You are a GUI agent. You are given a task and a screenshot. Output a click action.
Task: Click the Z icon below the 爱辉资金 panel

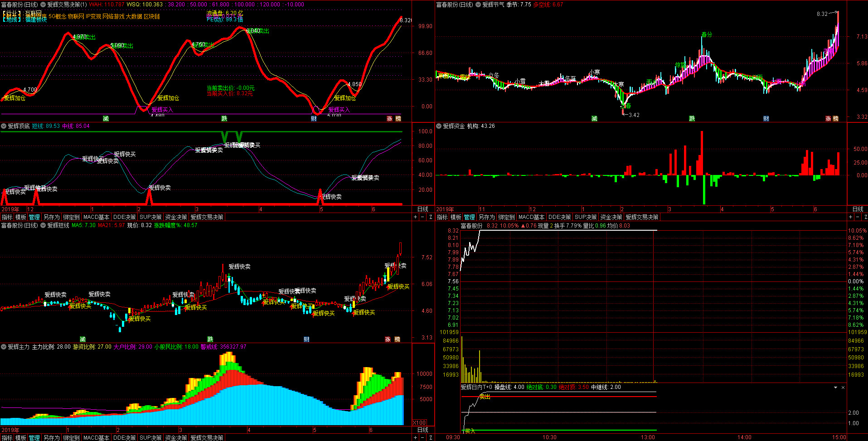865,217
